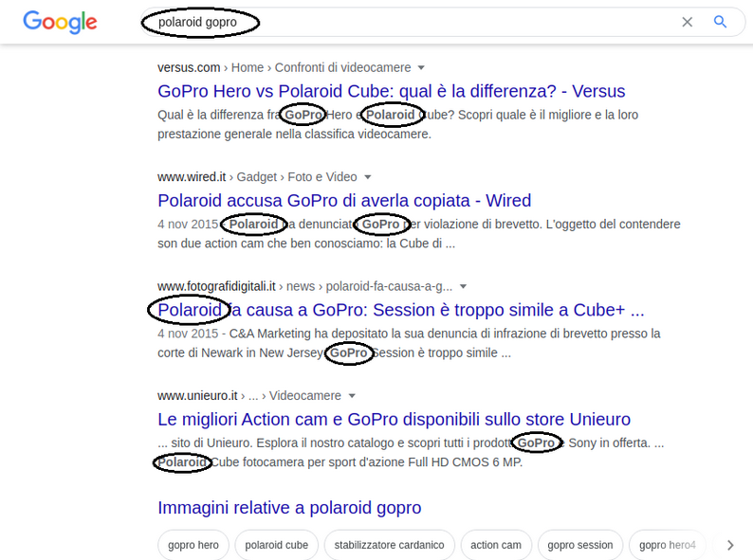Clear the search box with X icon
Image resolution: width=753 pixels, height=560 pixels.
688,22
